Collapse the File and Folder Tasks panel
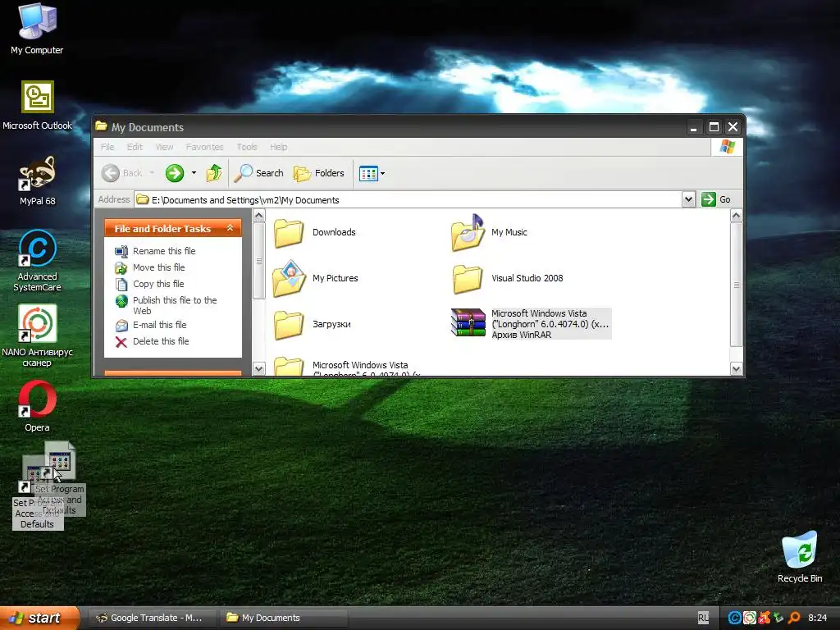Image resolution: width=840 pixels, height=630 pixels. tap(230, 228)
